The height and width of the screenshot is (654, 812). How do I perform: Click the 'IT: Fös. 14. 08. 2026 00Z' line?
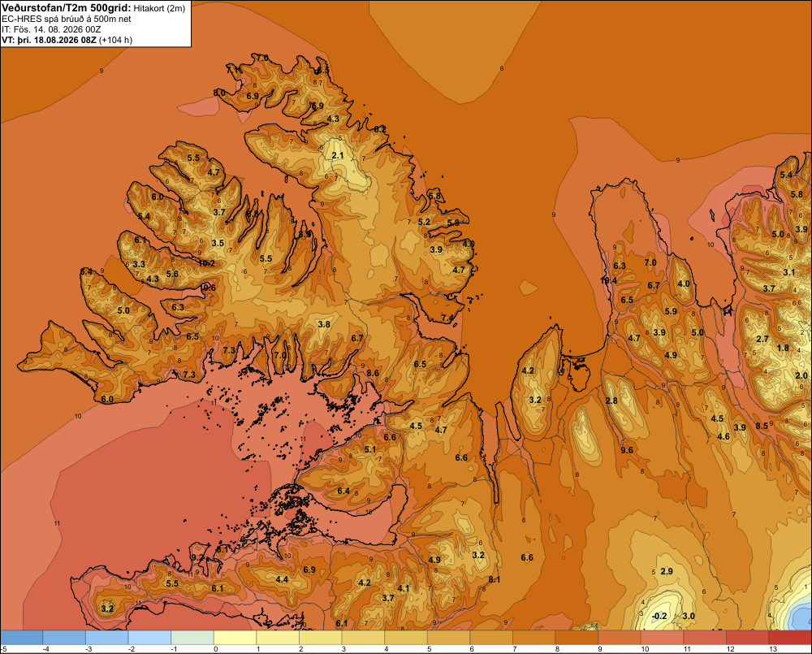click(x=51, y=29)
